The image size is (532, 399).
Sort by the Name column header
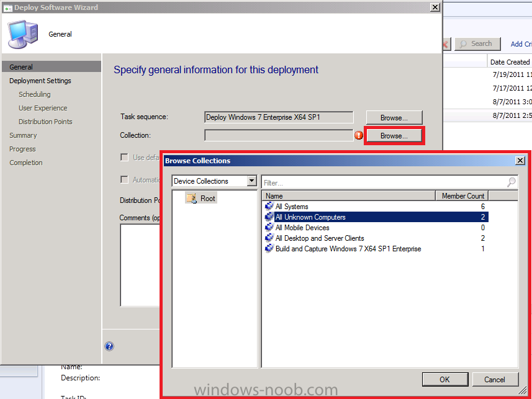[348, 195]
